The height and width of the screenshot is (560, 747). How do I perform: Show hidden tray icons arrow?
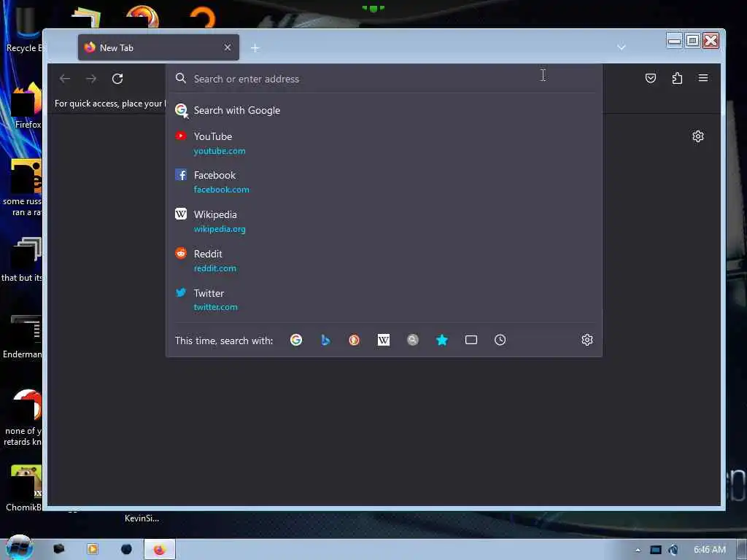(638, 551)
